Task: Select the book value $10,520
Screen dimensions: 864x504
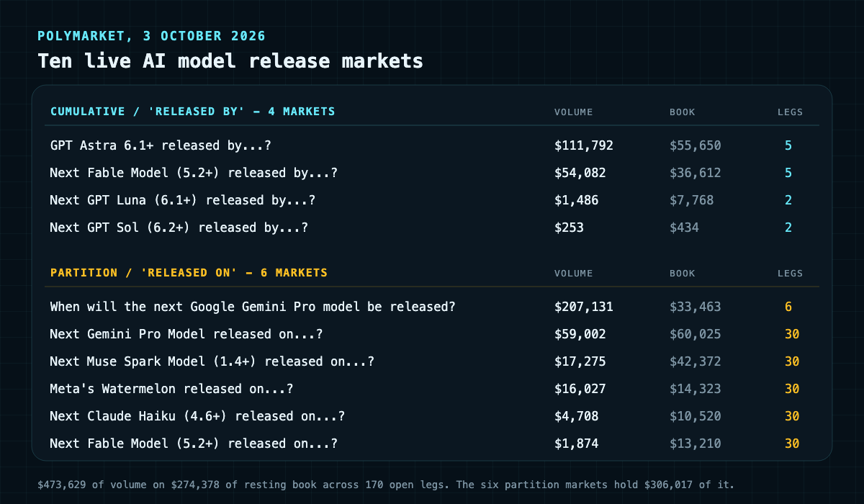Action: tap(696, 416)
